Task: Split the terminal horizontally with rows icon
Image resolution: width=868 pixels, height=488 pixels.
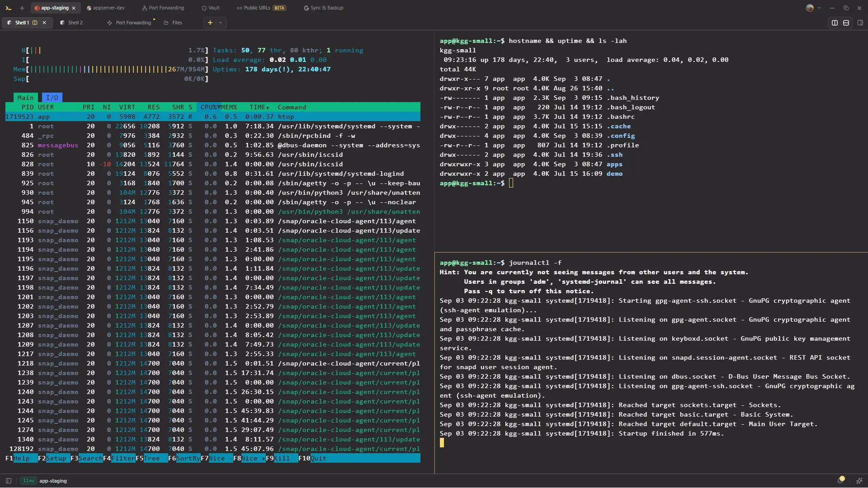Action: coord(846,23)
